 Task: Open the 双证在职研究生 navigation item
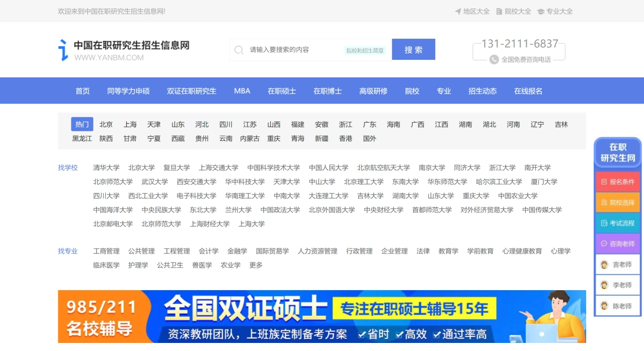pos(192,91)
